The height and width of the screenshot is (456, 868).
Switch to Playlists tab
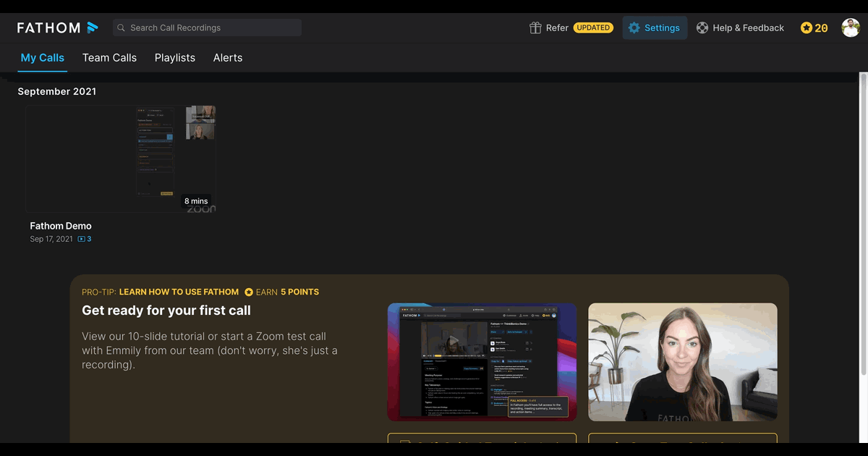tap(175, 58)
